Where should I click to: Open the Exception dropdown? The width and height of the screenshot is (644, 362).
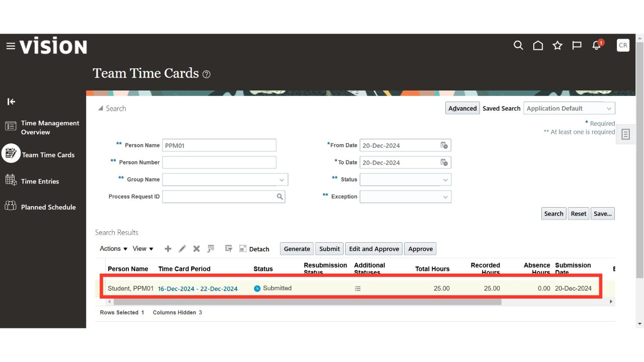pyautogui.click(x=406, y=197)
